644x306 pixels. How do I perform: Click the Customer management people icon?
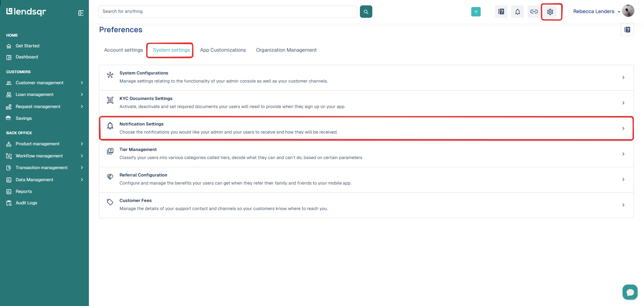(9, 83)
